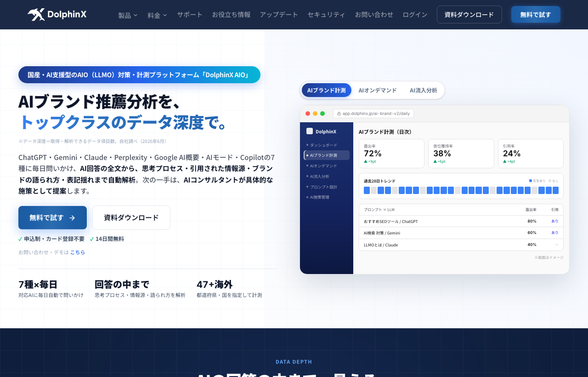
Task: Click the yellow window dot in mockup
Action: [x=315, y=114]
